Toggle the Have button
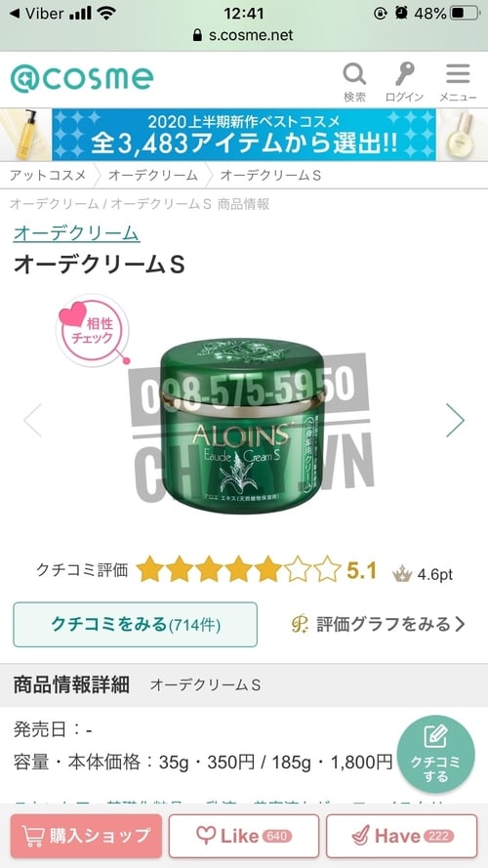This screenshot has width=488, height=868. (x=402, y=836)
